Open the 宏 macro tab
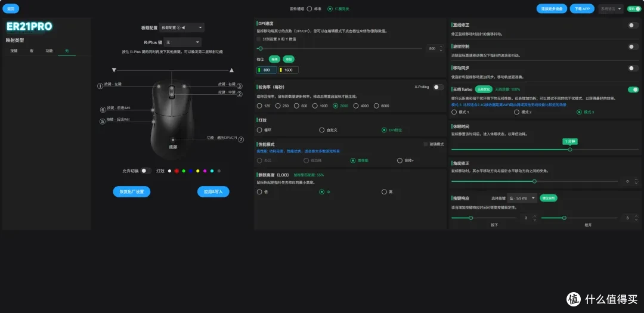 click(31, 51)
